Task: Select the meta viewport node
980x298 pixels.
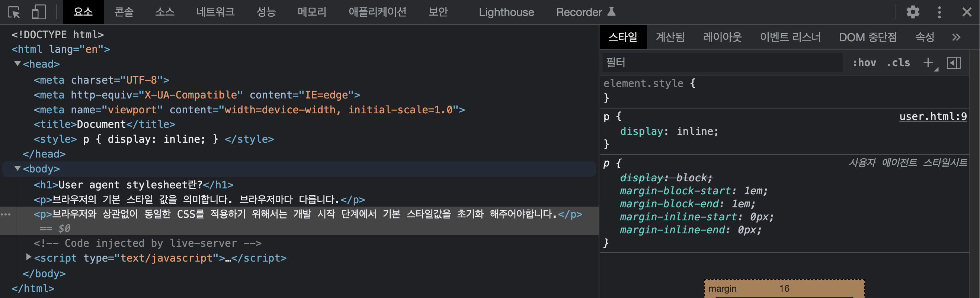Action: (249, 110)
